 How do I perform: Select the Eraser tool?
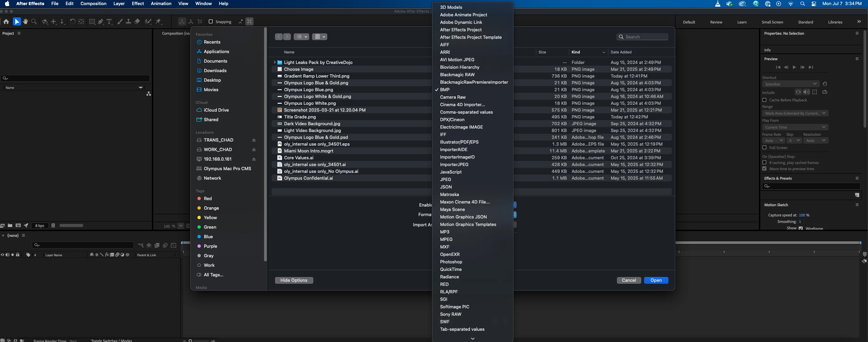point(137,22)
